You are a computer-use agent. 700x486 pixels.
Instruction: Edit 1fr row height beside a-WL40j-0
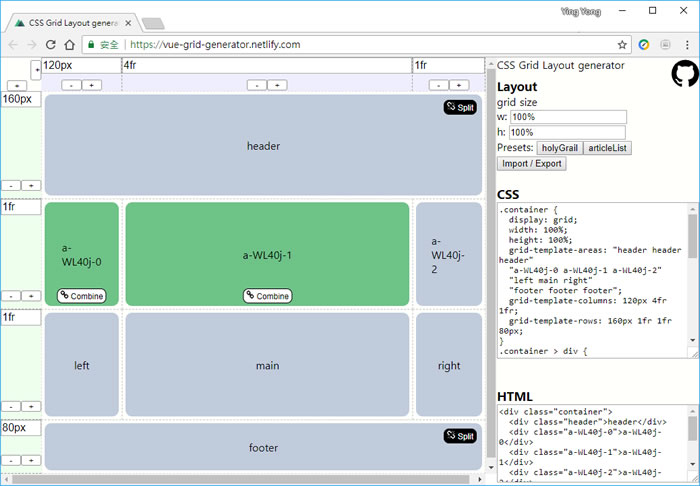click(x=21, y=207)
